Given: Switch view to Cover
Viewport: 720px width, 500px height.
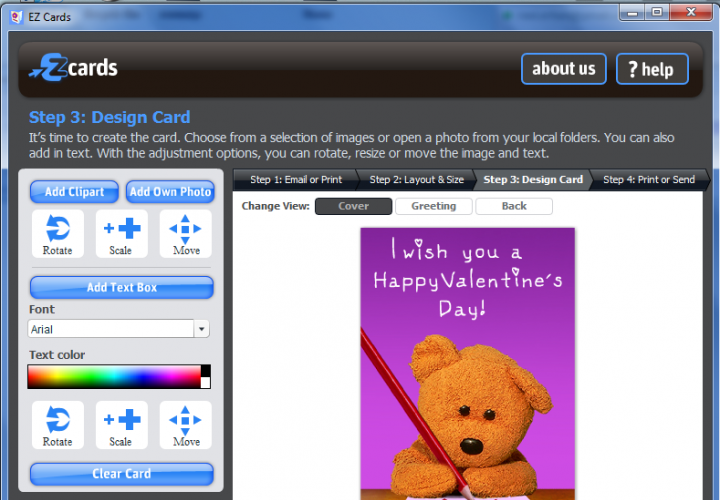Looking at the screenshot, I should pos(353,206).
